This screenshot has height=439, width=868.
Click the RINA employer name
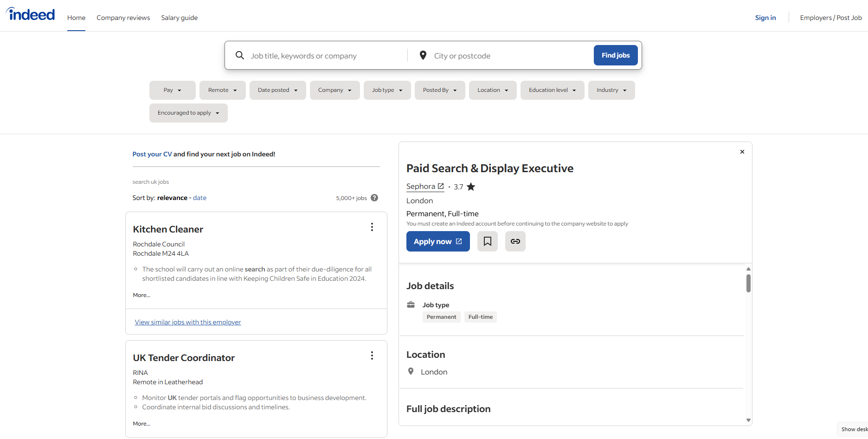[141, 373]
